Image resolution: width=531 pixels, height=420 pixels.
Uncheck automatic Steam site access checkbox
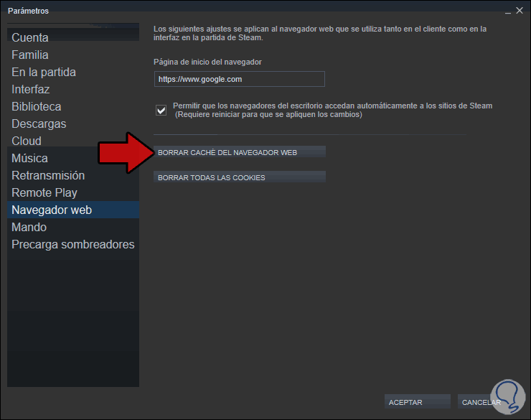click(x=161, y=110)
